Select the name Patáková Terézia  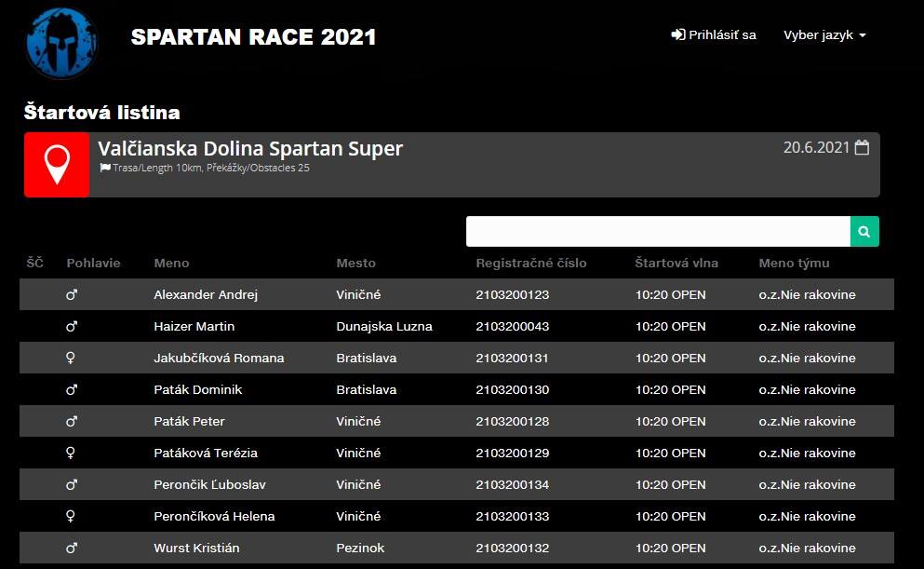point(206,453)
